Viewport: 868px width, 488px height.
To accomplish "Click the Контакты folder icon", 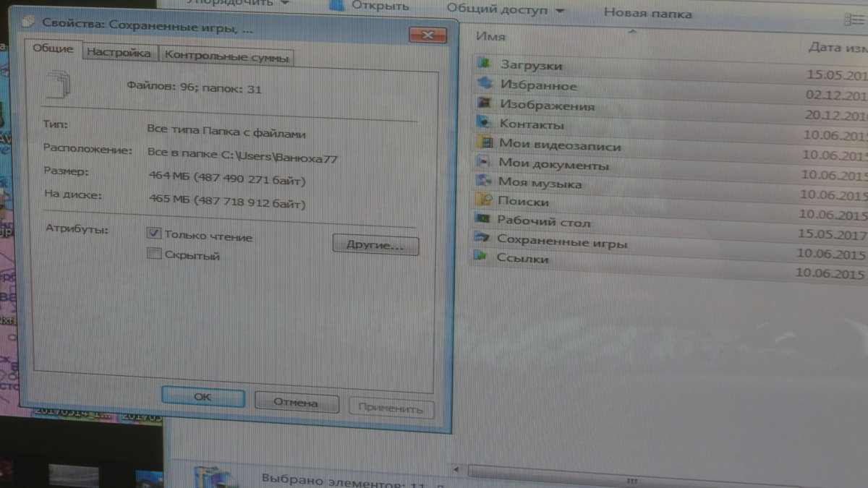I will click(485, 123).
